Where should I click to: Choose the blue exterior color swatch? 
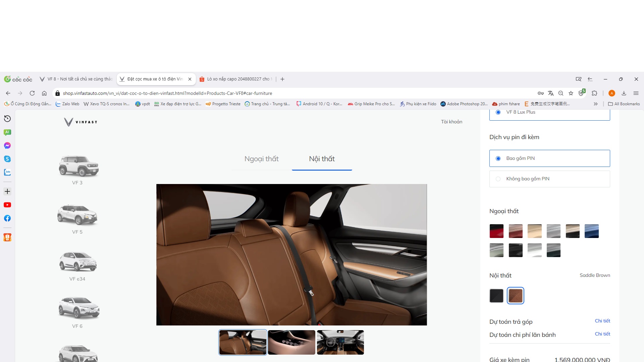pyautogui.click(x=591, y=231)
